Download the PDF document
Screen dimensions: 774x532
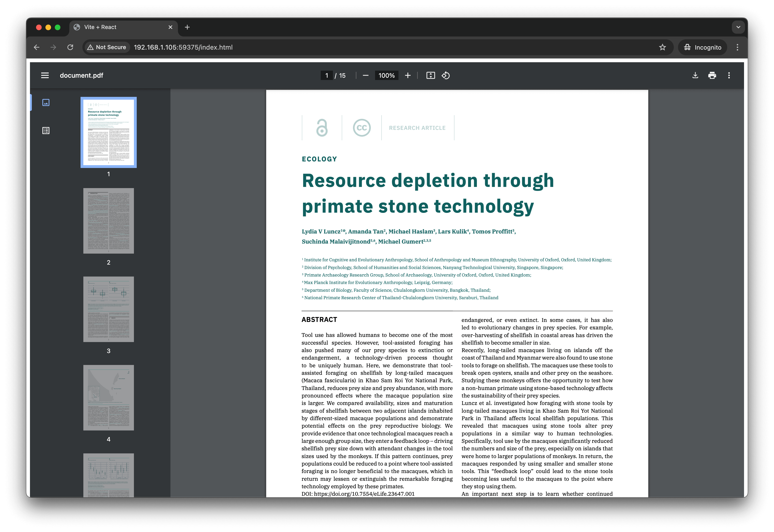(695, 75)
